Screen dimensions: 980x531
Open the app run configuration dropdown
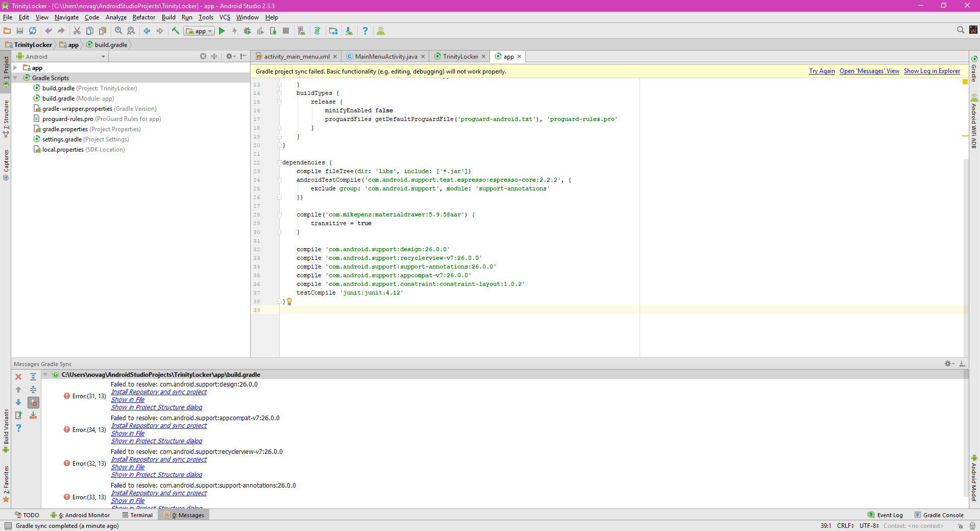[199, 31]
